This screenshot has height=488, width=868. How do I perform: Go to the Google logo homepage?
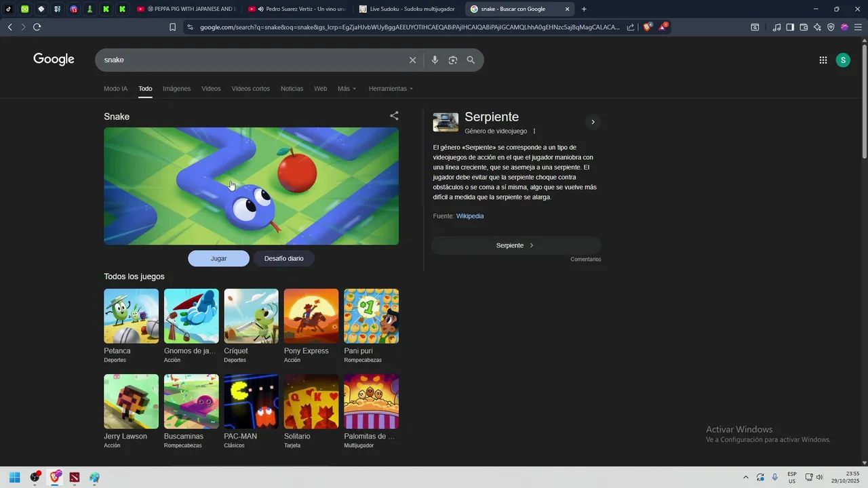[54, 60]
